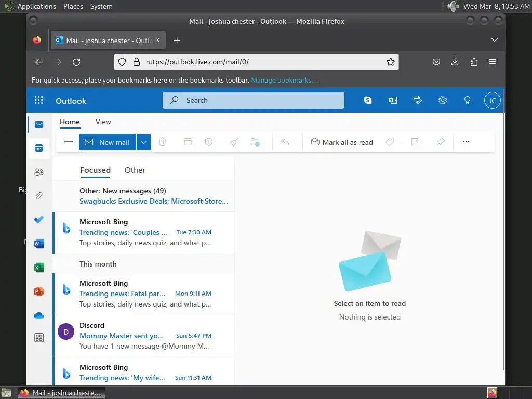This screenshot has width=532, height=399.
Task: Launch PowerPoint from the sidebar
Action: click(39, 291)
